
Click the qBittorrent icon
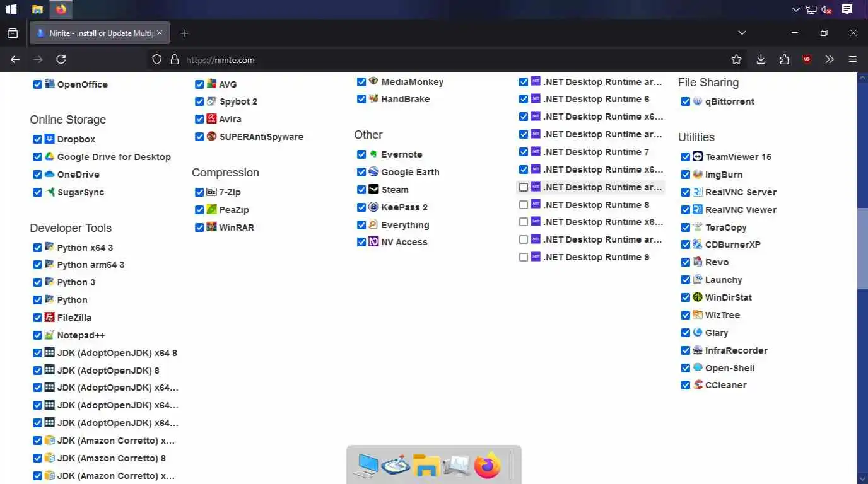click(698, 101)
